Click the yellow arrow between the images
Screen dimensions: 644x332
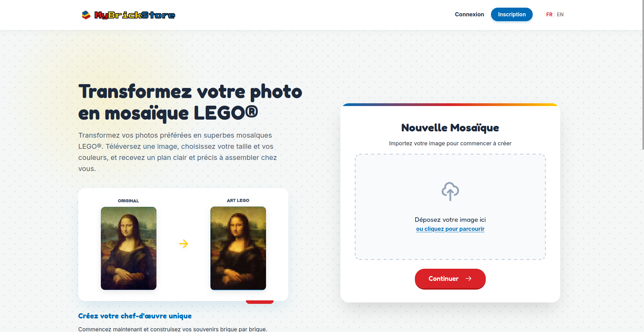tap(184, 244)
